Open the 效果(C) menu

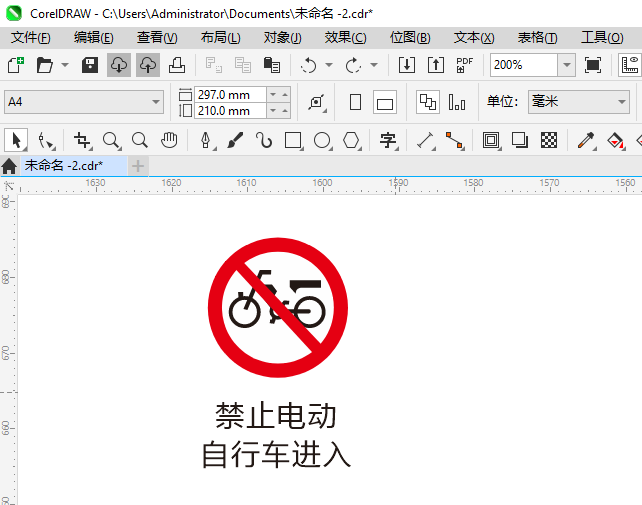[346, 38]
